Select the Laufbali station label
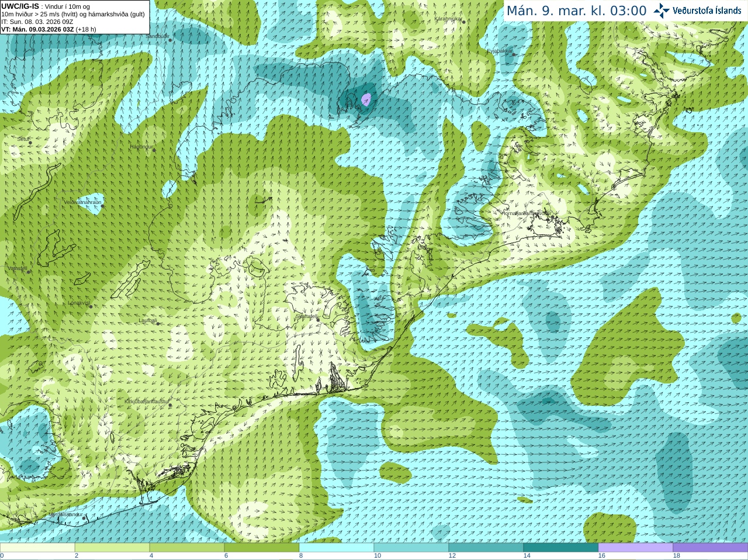Viewport: 748px width, 560px height. point(147,320)
